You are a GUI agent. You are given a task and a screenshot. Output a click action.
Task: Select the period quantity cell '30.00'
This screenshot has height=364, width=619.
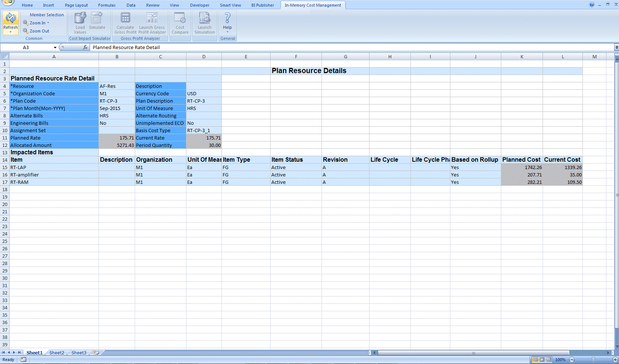204,145
